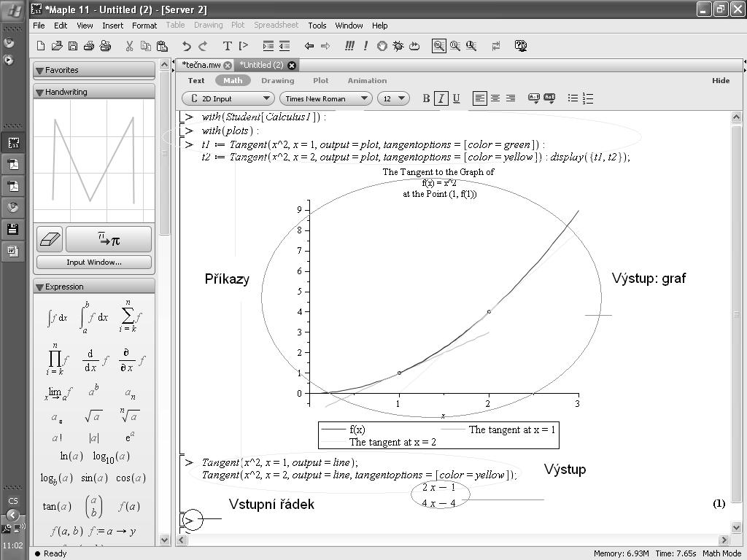The width and height of the screenshot is (747, 560).
Task: Open the font size 12 dropdown
Action: click(393, 98)
